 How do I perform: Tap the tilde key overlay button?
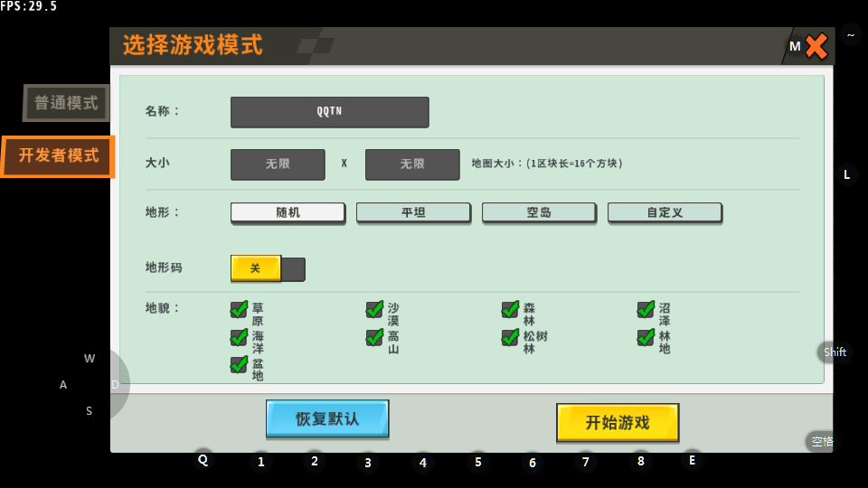[x=850, y=35]
